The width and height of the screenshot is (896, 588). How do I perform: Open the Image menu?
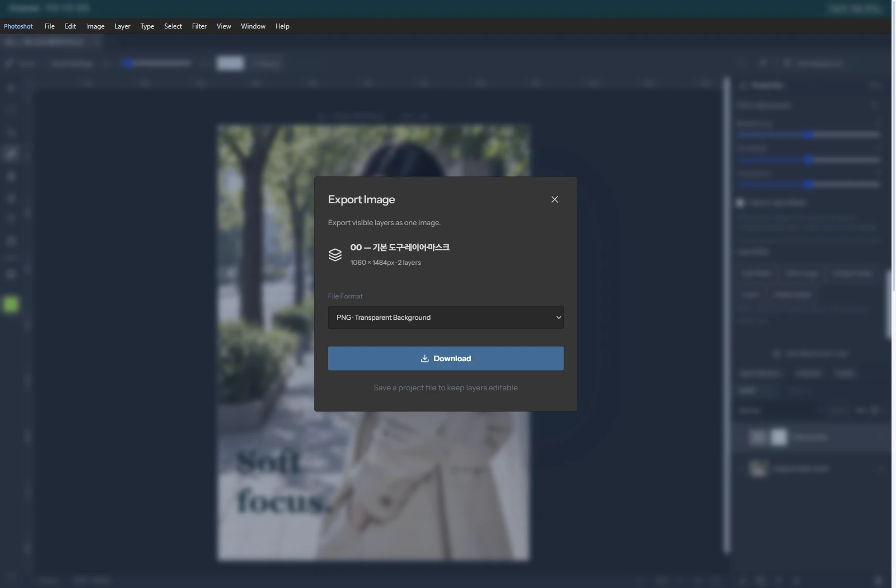pyautogui.click(x=95, y=26)
